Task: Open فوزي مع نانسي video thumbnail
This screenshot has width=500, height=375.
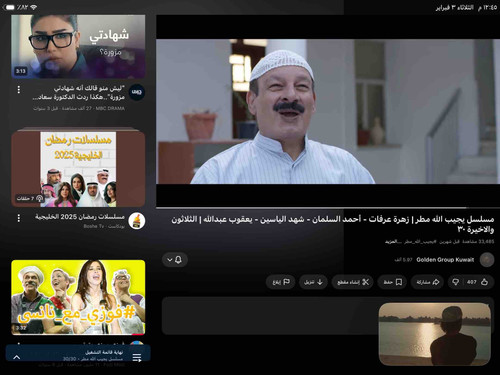Action: pos(78,297)
